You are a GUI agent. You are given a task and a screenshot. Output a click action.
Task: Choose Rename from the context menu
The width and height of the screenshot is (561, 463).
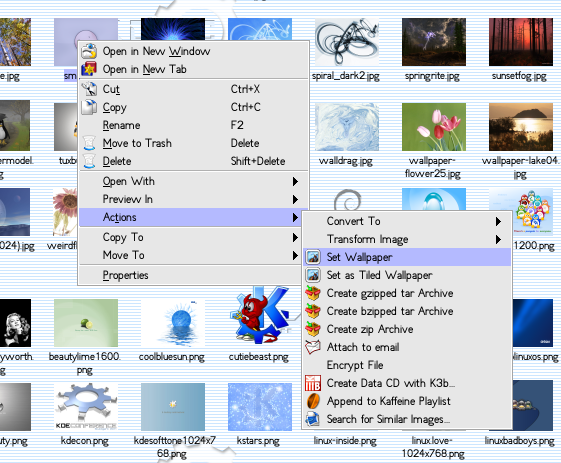(194, 125)
